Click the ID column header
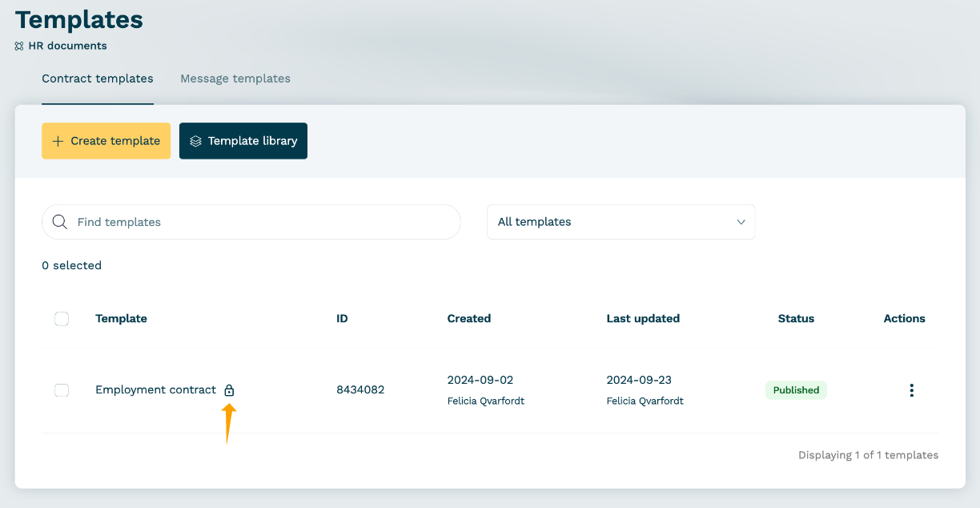The height and width of the screenshot is (508, 980). [x=342, y=319]
